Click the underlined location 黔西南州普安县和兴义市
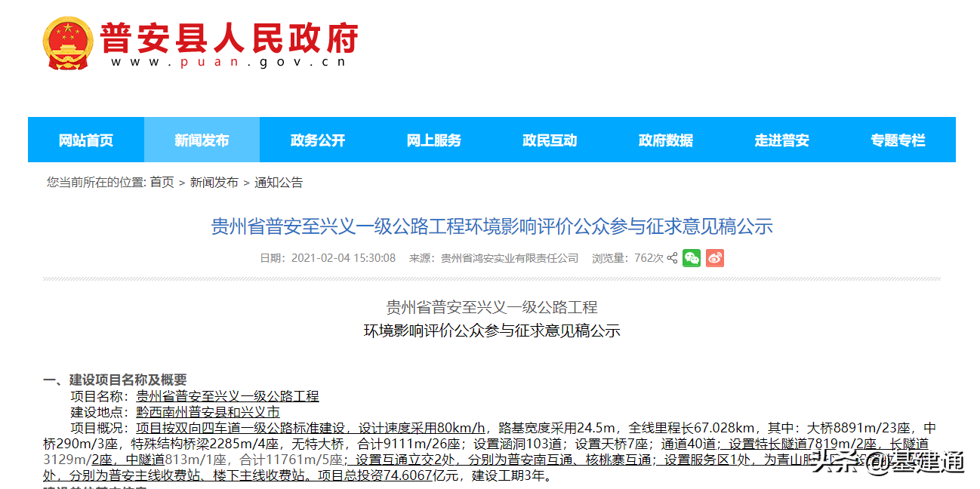This screenshot has width=980, height=489. click(208, 412)
